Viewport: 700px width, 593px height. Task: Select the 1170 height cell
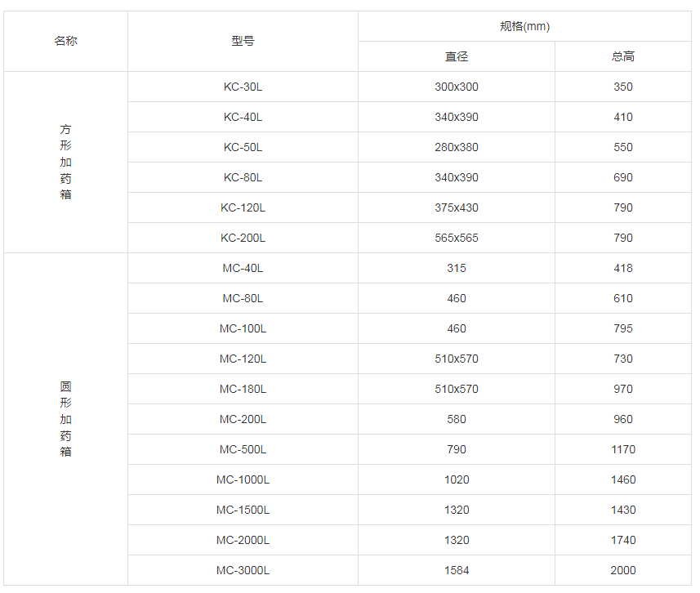(623, 449)
